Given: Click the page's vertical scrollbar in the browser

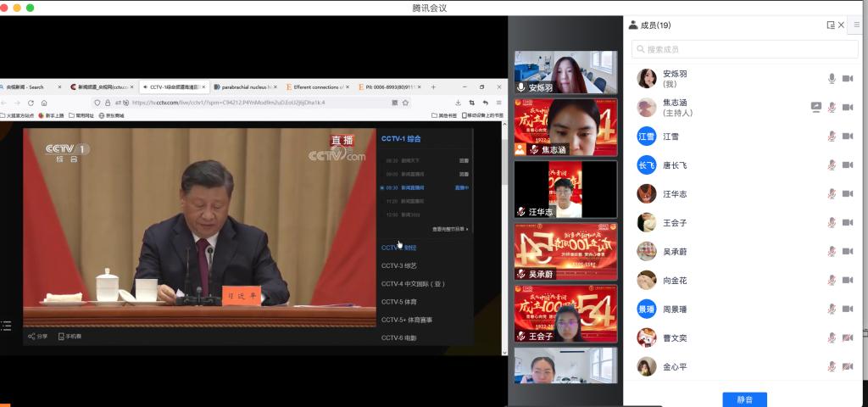Looking at the screenshot, I should 504,238.
